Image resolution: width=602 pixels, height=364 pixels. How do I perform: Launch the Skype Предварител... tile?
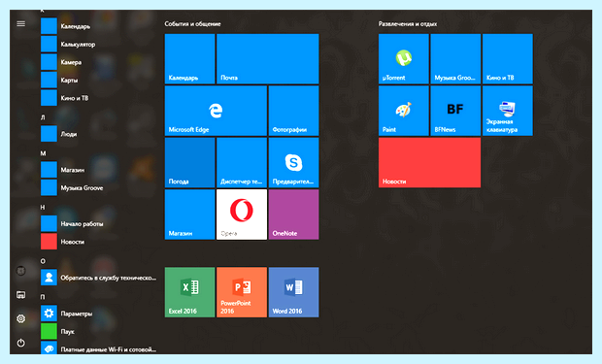(293, 162)
